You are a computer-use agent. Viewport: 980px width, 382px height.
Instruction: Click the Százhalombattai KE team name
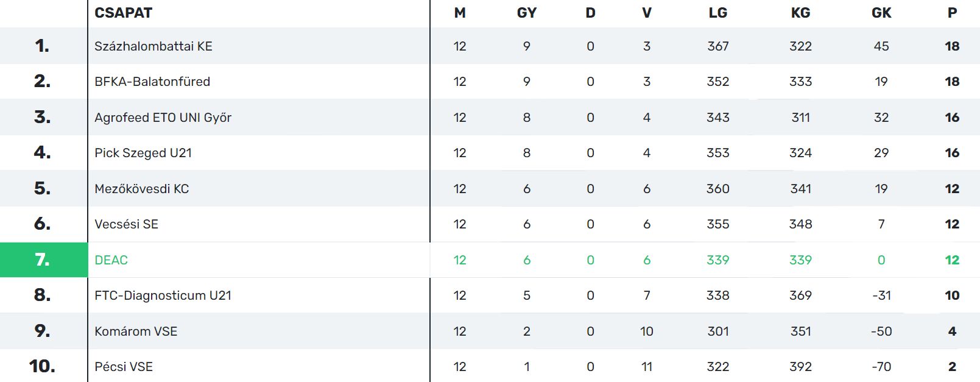click(153, 46)
